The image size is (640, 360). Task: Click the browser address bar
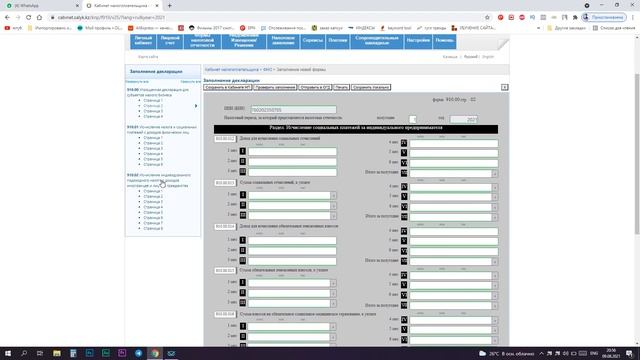(x=265, y=18)
